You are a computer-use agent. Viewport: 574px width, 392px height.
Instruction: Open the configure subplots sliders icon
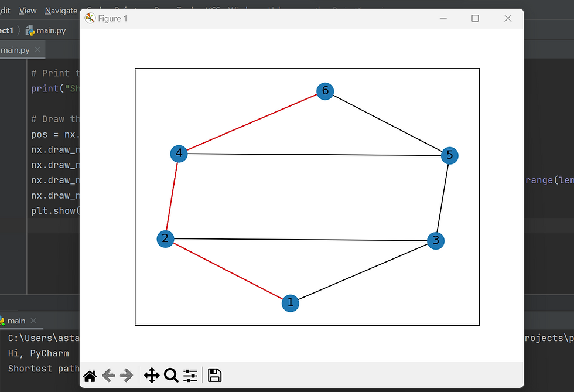click(x=190, y=375)
